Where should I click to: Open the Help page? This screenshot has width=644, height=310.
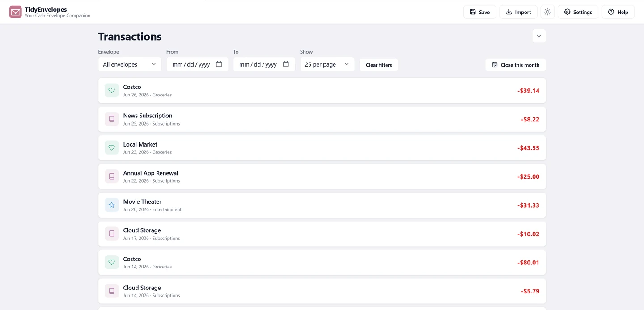(618, 12)
